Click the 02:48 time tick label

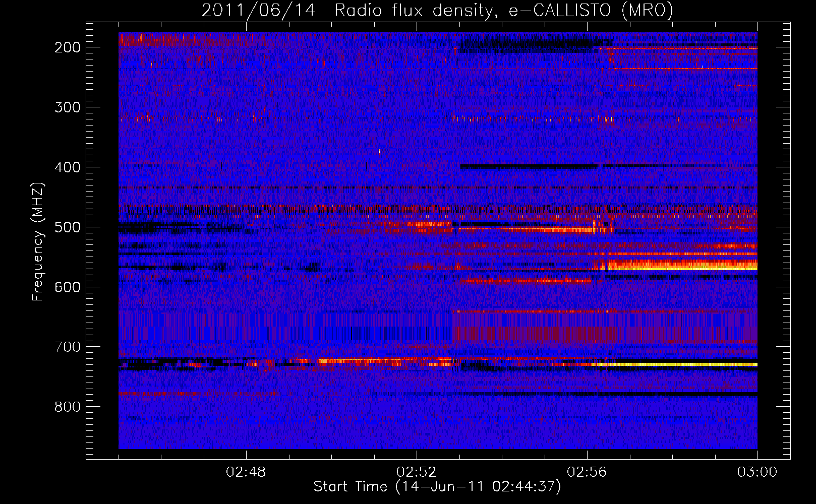click(246, 472)
